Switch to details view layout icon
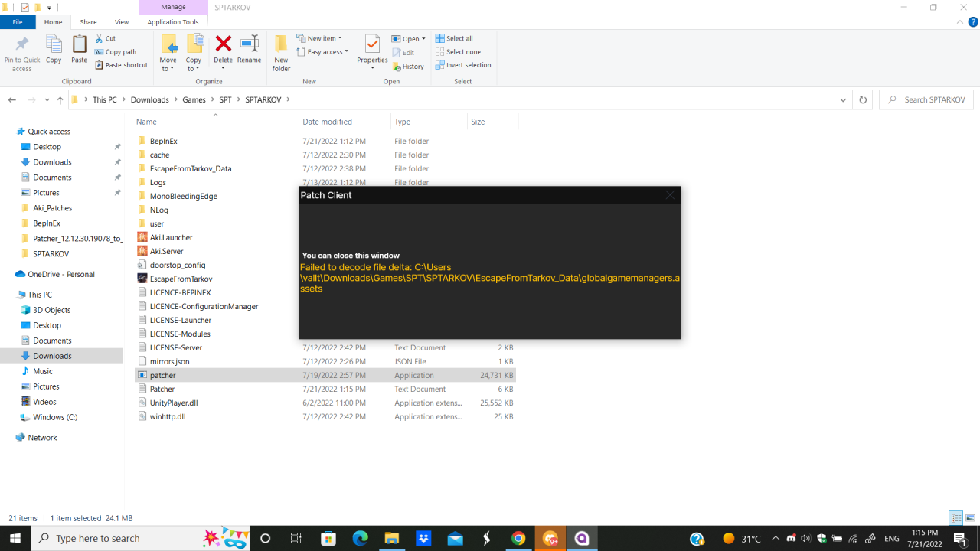The image size is (980, 551). pyautogui.click(x=956, y=518)
